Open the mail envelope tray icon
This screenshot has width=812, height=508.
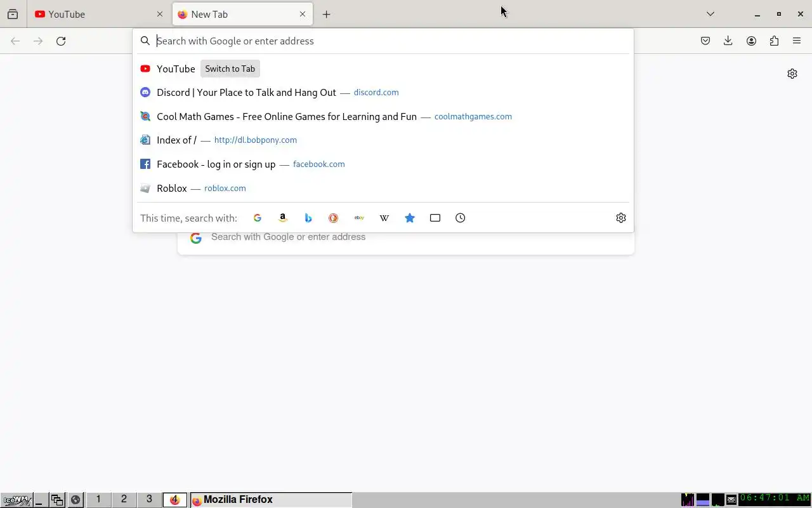(731, 500)
